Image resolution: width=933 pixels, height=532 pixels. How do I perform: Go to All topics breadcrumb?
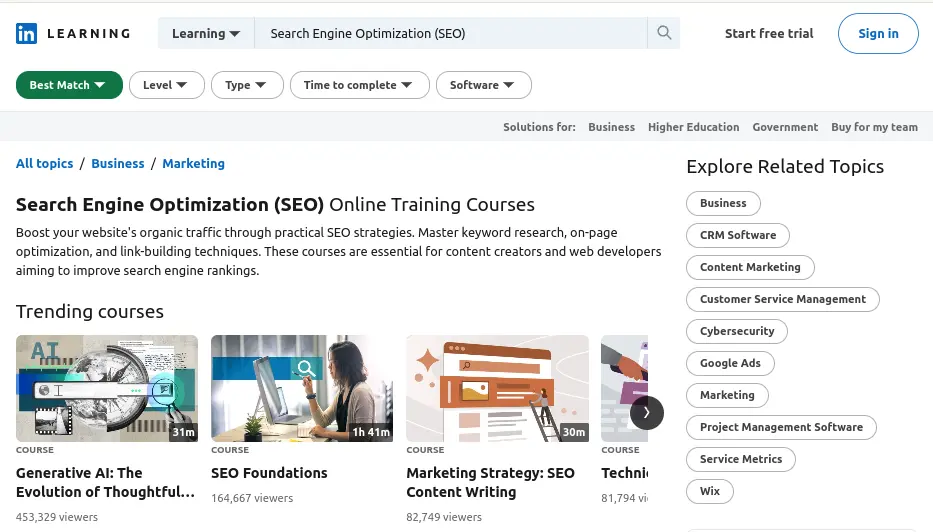(45, 164)
